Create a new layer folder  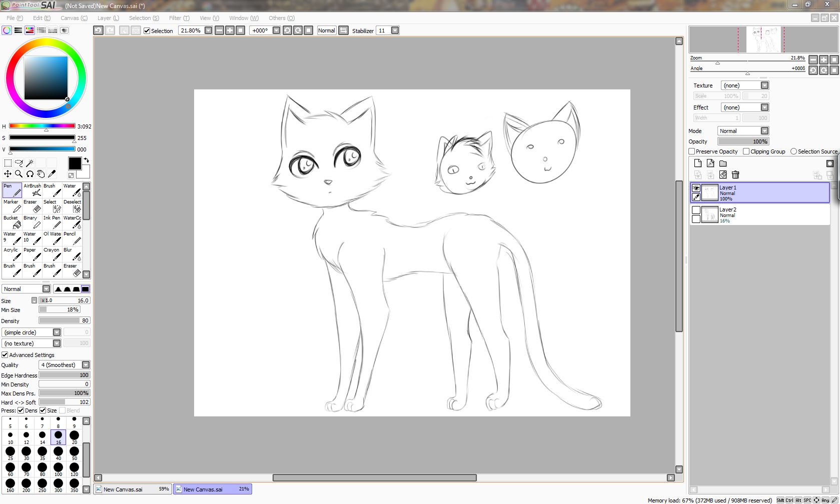click(x=723, y=163)
